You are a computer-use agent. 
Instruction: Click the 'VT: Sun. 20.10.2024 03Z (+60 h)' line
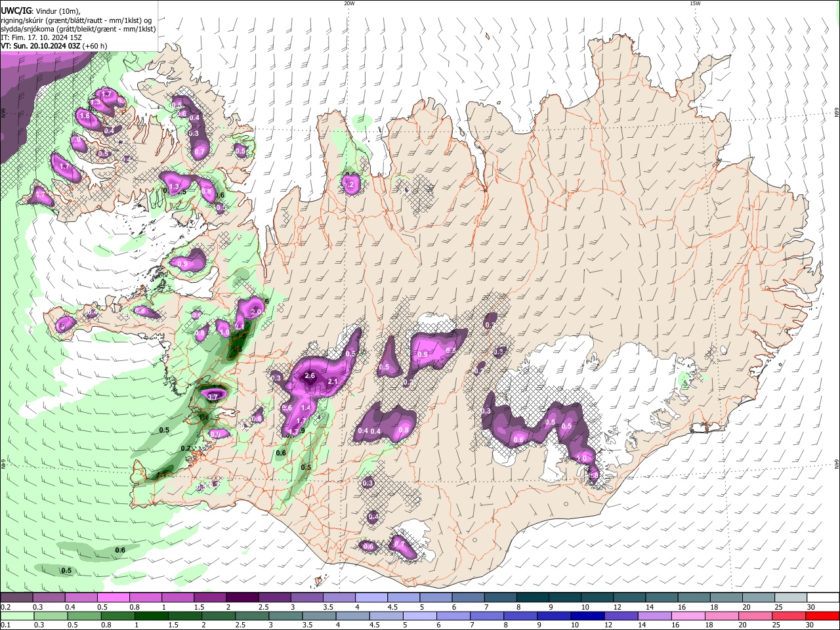[54, 46]
